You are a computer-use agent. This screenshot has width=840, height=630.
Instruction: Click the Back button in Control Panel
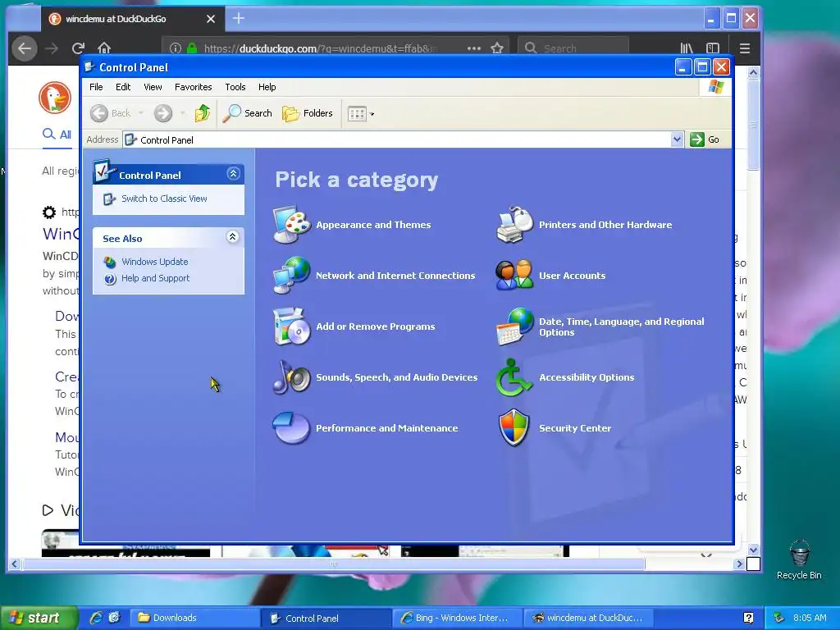click(x=111, y=113)
